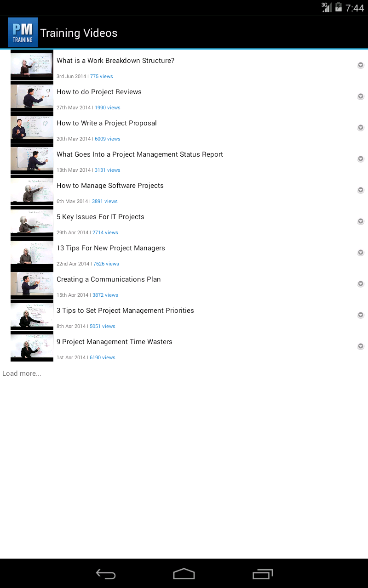The height and width of the screenshot is (588, 368).
Task: Open the video titled 9 Project Management Time Wasters
Action: [x=115, y=342]
